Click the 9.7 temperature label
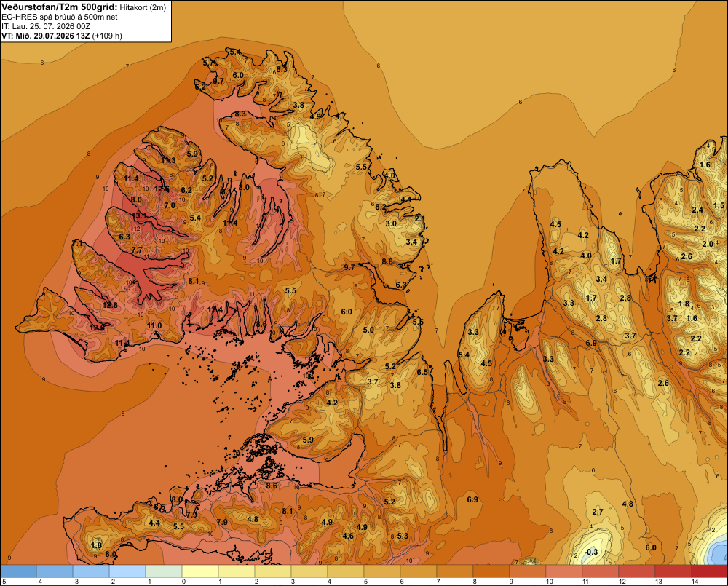This screenshot has width=728, height=586. point(349,267)
